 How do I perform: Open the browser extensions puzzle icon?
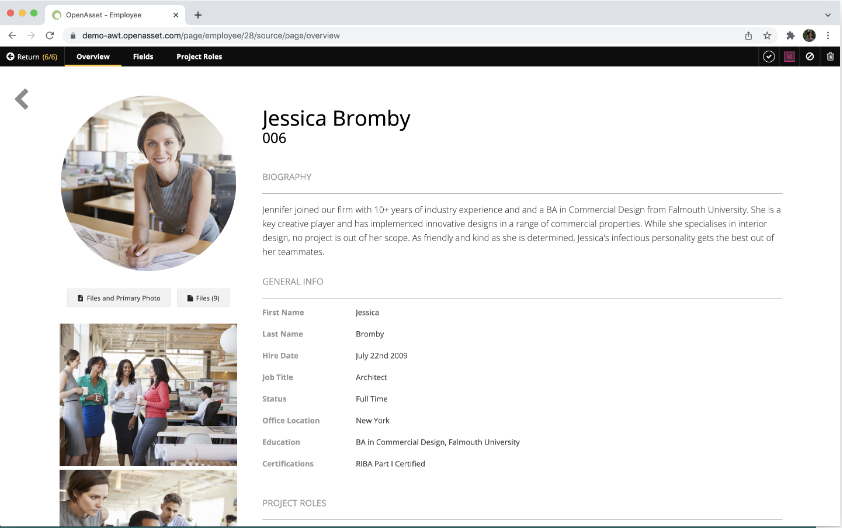tap(790, 35)
